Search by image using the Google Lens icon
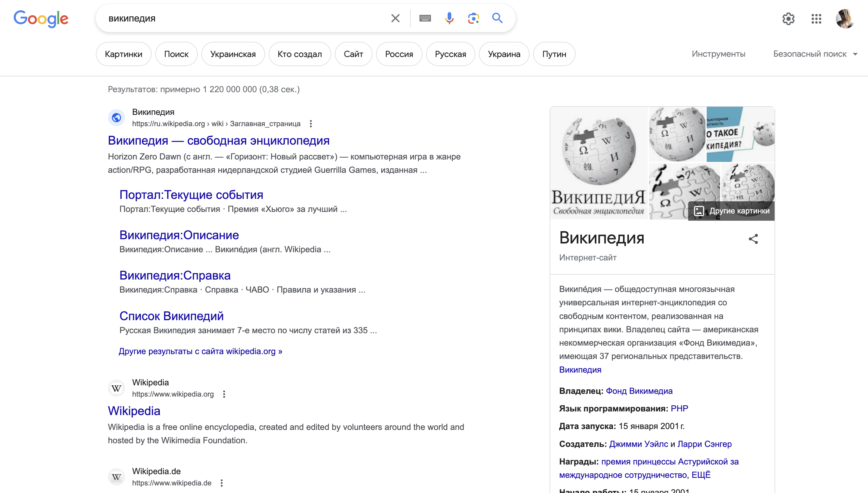The width and height of the screenshot is (868, 493). click(473, 18)
